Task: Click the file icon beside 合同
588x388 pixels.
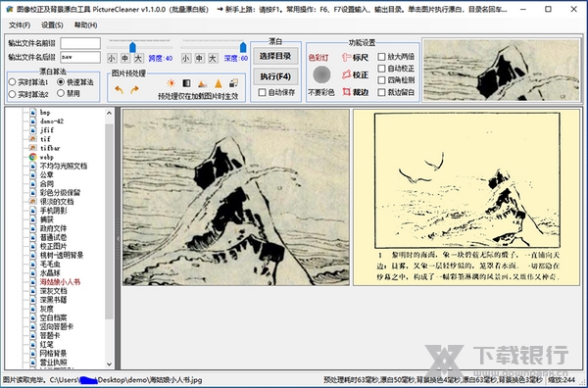Action: (x=33, y=183)
